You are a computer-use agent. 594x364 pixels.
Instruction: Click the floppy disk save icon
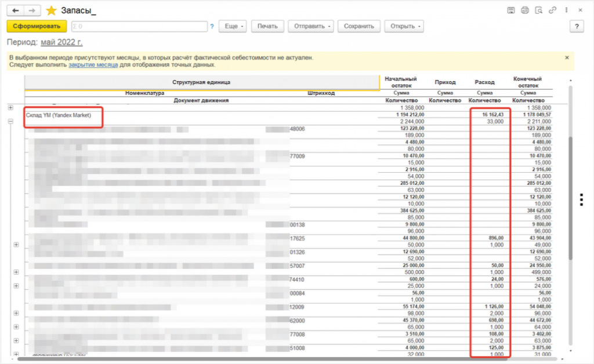click(511, 10)
